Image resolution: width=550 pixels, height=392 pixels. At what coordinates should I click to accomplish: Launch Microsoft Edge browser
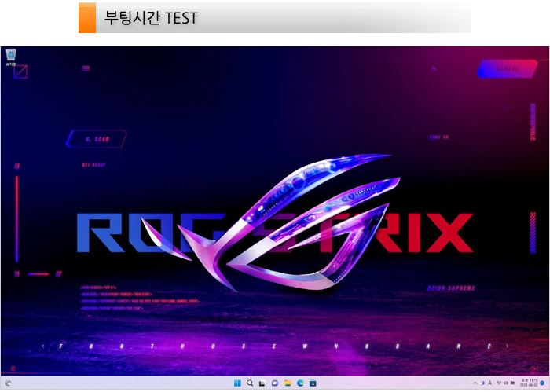[300, 383]
